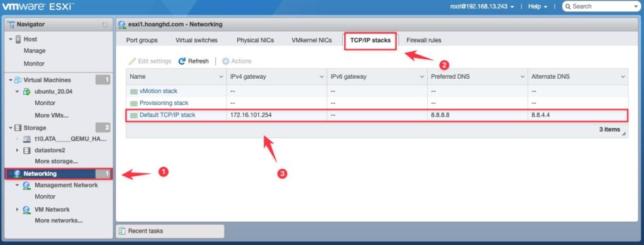Open the Recent tasks panel bar
Viewport: 644px width, 245px height.
170,231
